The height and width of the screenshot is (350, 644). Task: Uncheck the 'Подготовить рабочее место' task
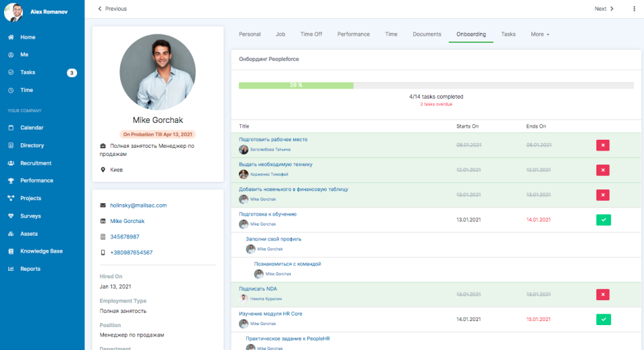[602, 145]
